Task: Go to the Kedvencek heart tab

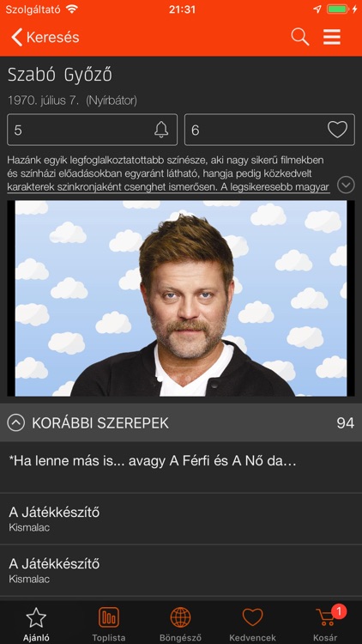Action: (252, 623)
